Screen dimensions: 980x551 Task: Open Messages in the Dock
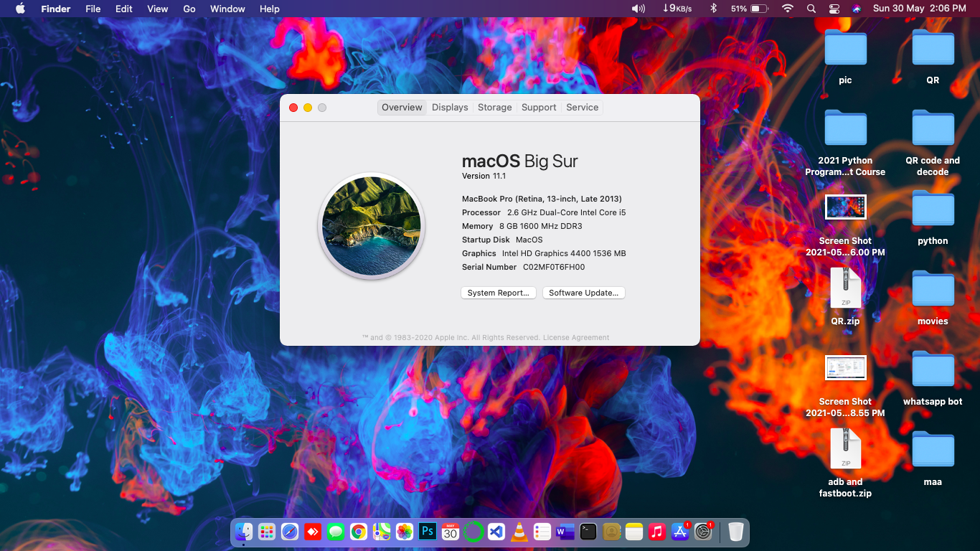pyautogui.click(x=335, y=532)
